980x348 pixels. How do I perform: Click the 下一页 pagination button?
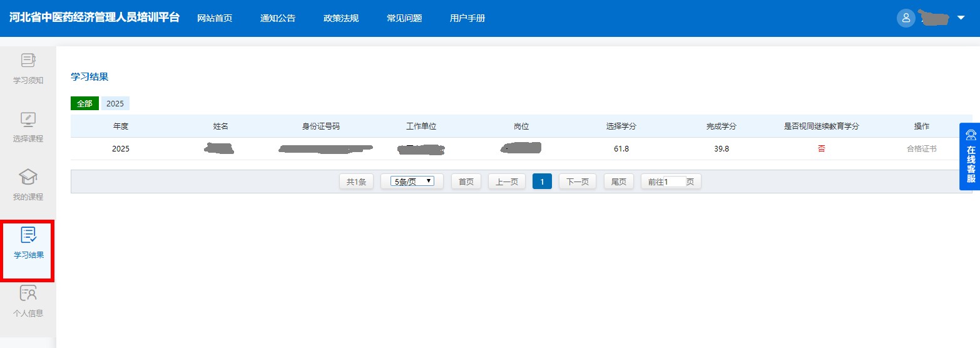[577, 182]
